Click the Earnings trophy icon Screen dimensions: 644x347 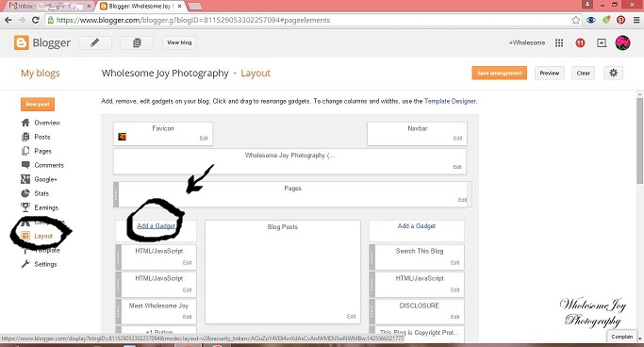point(25,207)
